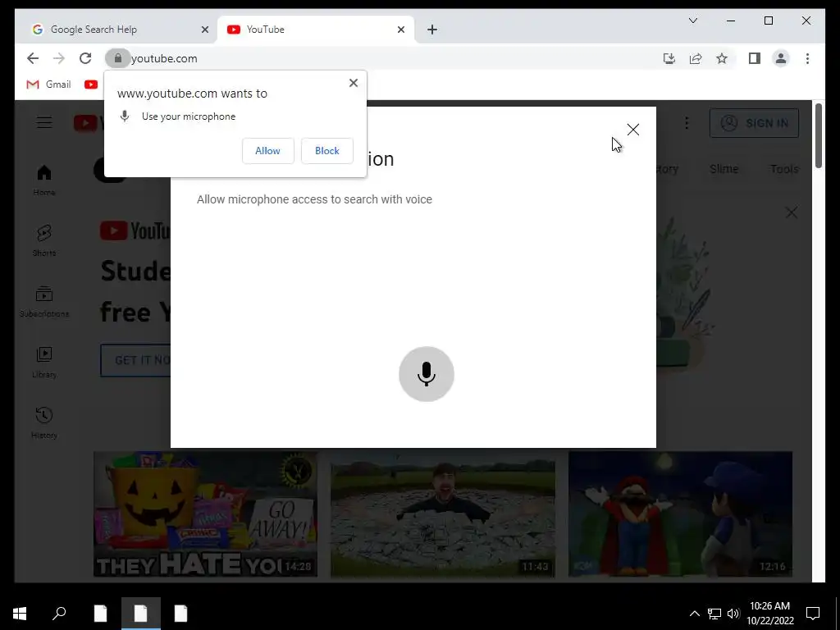This screenshot has width=840, height=630.
Task: Go forward to next page
Action: coord(59,58)
